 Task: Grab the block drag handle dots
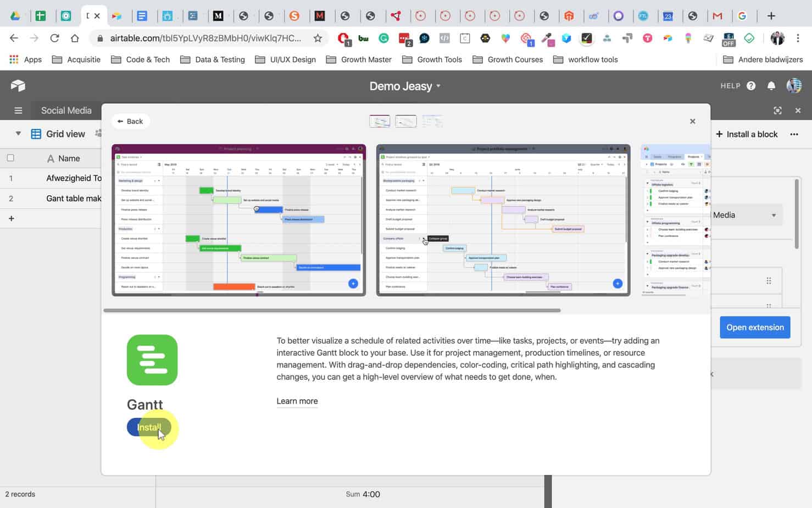(x=769, y=281)
